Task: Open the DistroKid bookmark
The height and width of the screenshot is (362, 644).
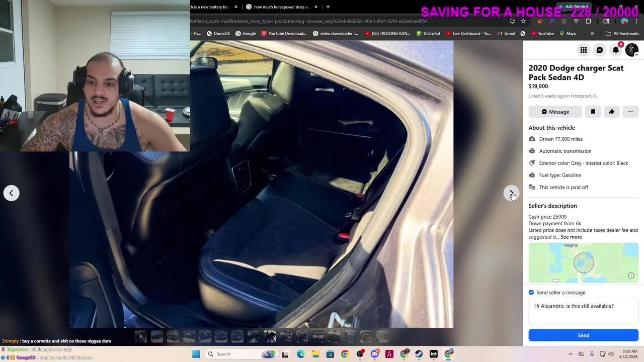Action: coord(428,34)
